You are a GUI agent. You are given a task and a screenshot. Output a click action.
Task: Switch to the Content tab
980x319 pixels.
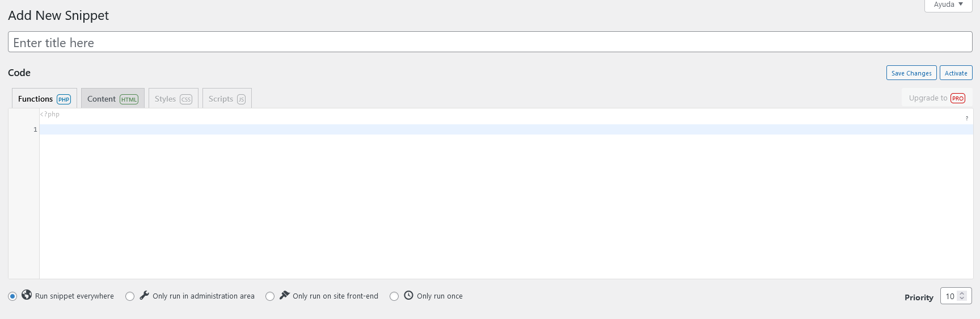click(113, 99)
